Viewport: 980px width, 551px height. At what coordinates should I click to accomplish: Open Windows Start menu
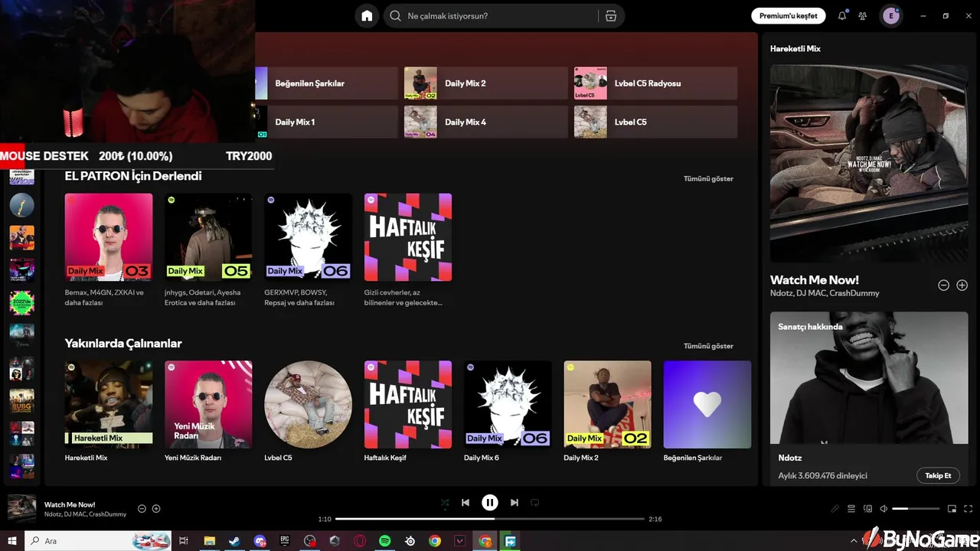(x=11, y=541)
